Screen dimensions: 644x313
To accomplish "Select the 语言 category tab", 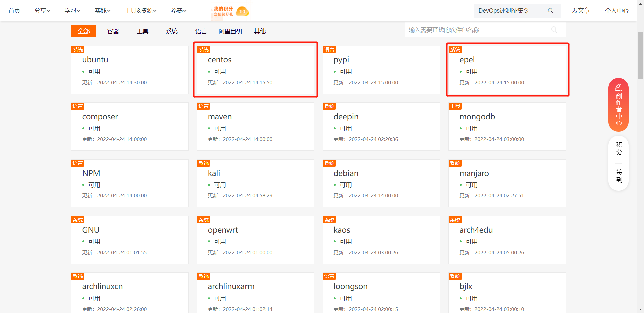I will click(201, 31).
